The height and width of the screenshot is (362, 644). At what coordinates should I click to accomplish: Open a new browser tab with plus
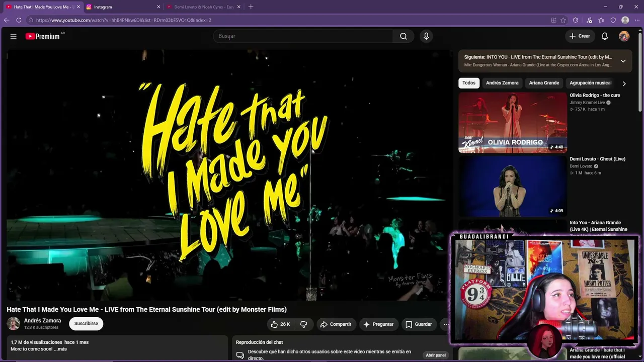pyautogui.click(x=251, y=7)
